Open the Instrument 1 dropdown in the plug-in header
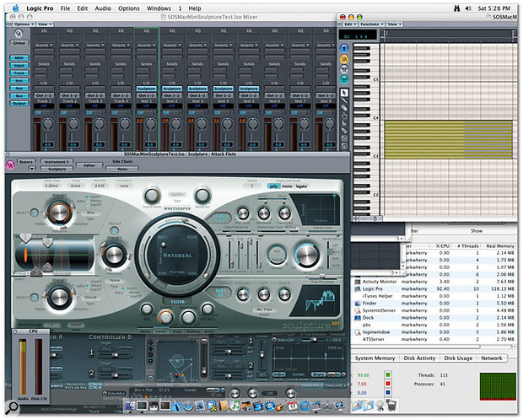The width and height of the screenshot is (523, 420). (x=57, y=162)
